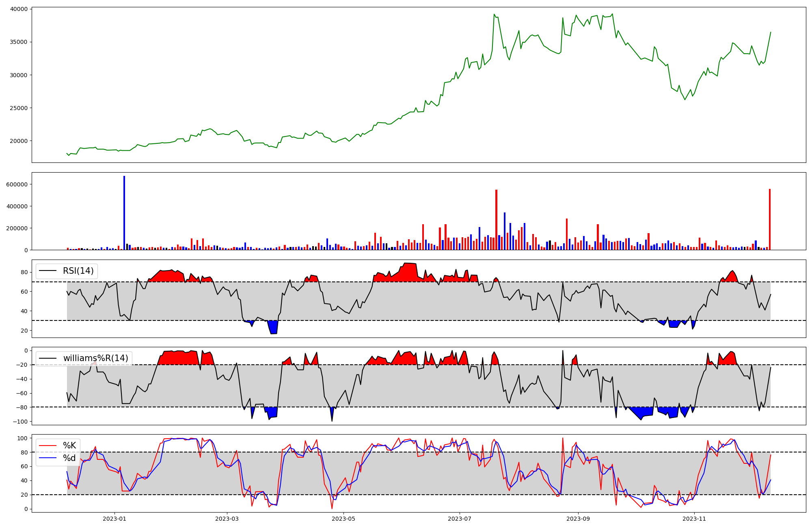Screen dimensions: 812x528
Task: Click the -100 tick on the Williams %R axis
Action: click(x=20, y=422)
